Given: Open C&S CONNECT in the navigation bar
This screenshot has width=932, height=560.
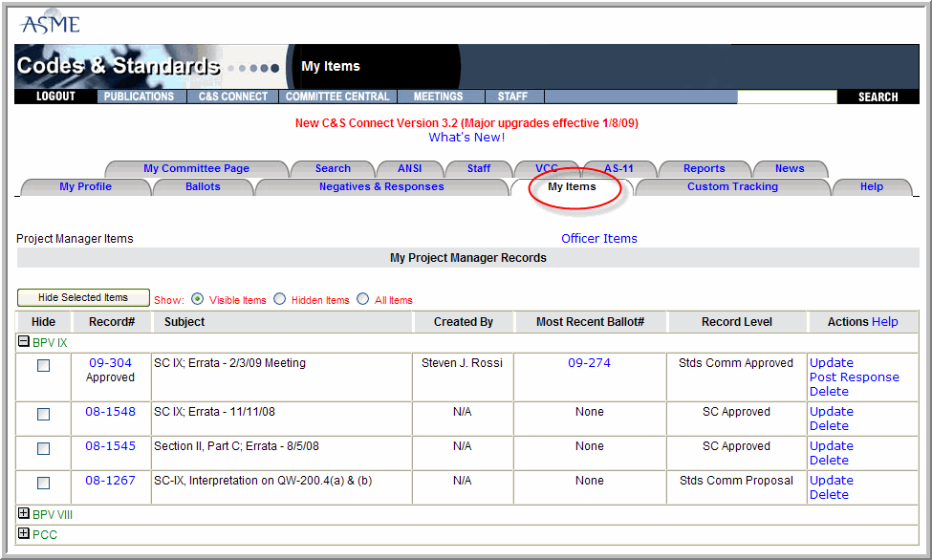Looking at the screenshot, I should point(233,97).
